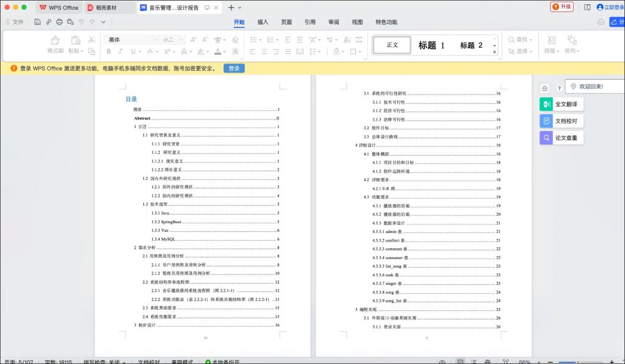
Task: Open the 论文查重 sidebar tool
Action: point(561,137)
